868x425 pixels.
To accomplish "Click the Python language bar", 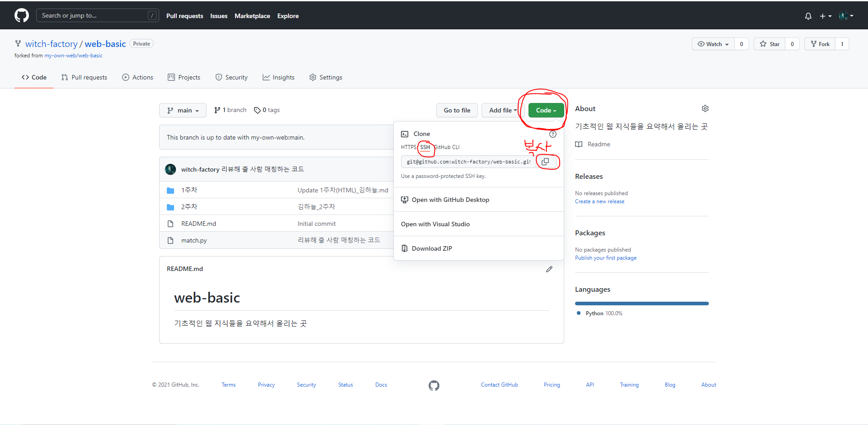I will (x=642, y=304).
